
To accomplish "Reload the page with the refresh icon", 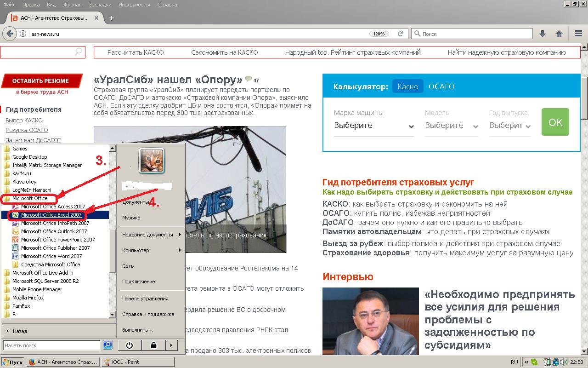I will [400, 34].
